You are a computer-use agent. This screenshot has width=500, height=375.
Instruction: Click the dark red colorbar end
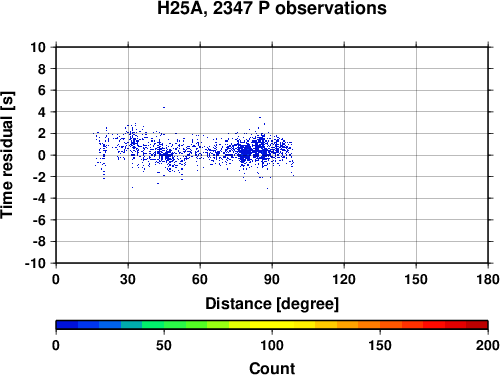[x=477, y=325]
